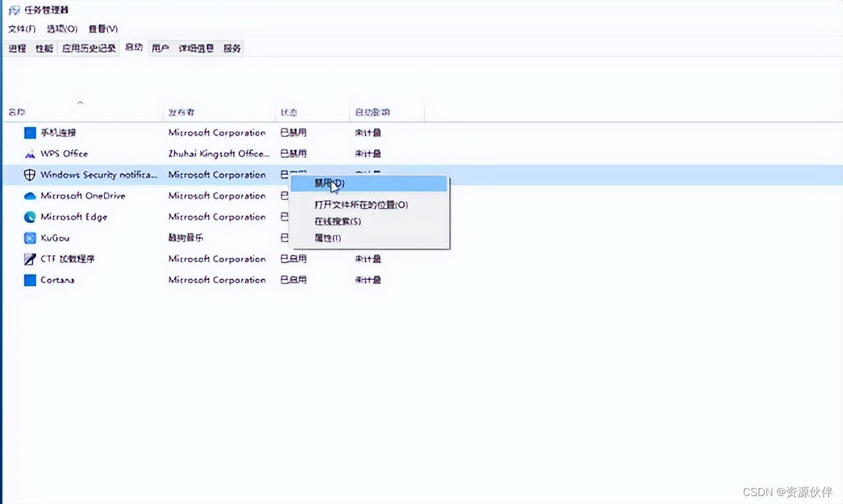The image size is (843, 504).
Task: Click 未计量 impact for CTF 加载程序
Action: pos(368,259)
